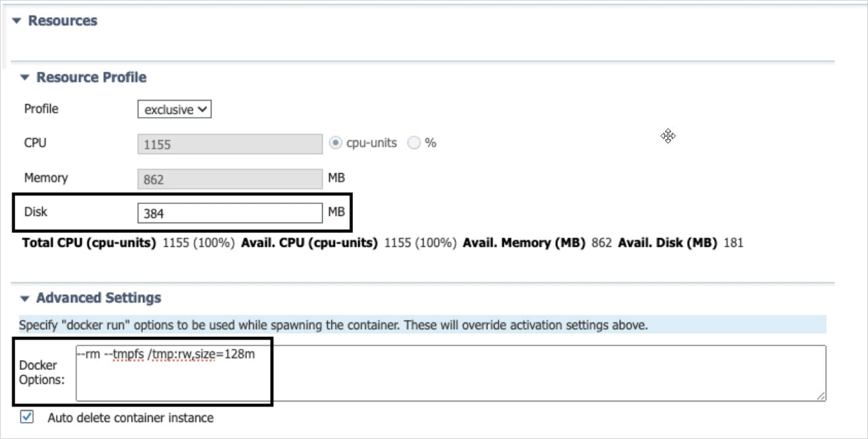Click the Resources heading text
The width and height of the screenshot is (868, 439).
[64, 20]
